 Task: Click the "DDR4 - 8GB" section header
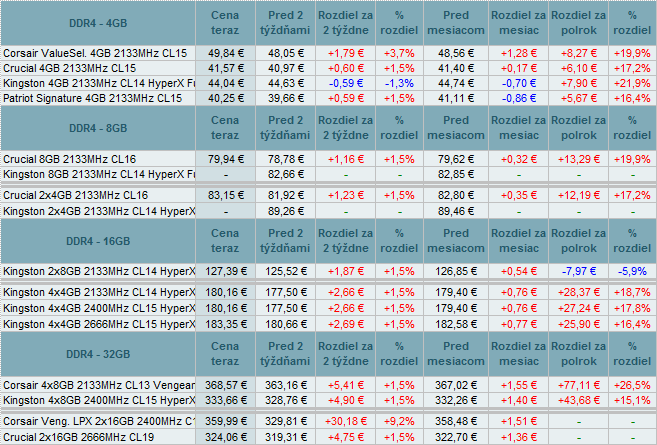(98, 128)
